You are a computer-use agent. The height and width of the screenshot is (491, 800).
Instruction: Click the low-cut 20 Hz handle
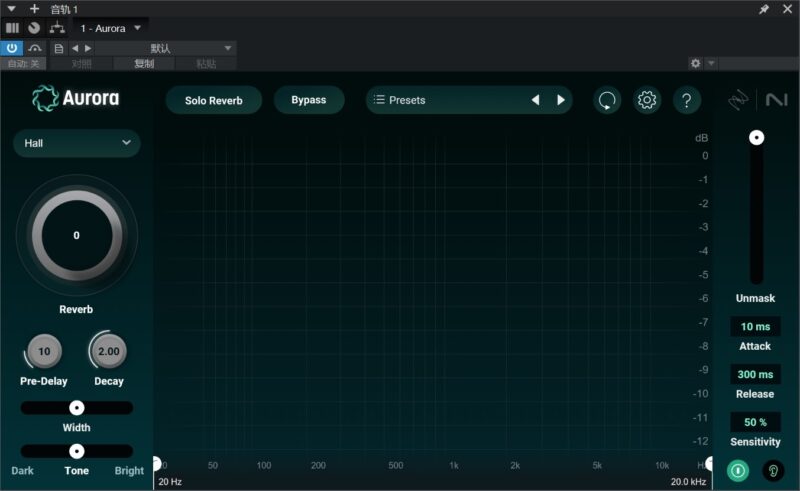157,464
